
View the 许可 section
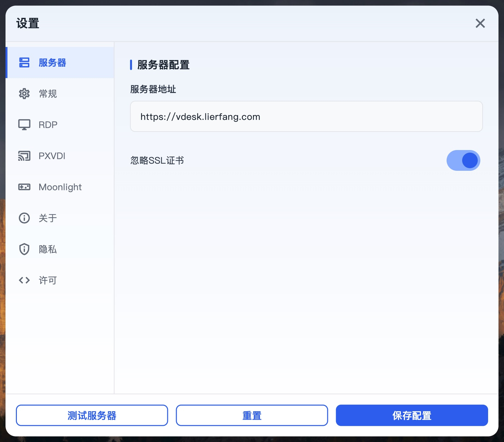(x=60, y=280)
